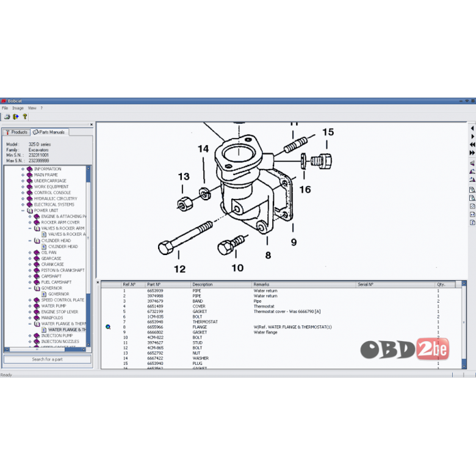Screen dimensions: 476x476
Task: Select part 6667422 WASHER row
Action: click(281, 358)
